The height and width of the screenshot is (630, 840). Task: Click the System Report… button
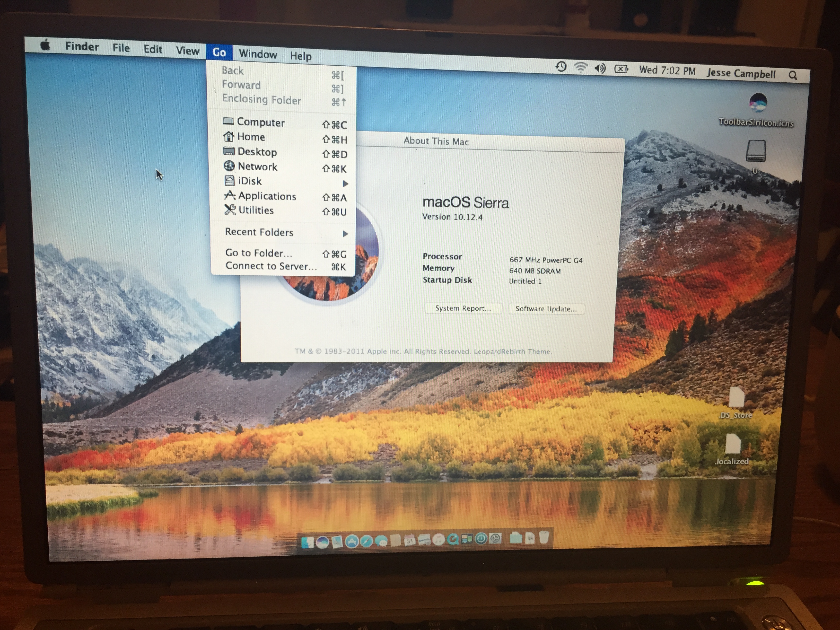click(463, 308)
